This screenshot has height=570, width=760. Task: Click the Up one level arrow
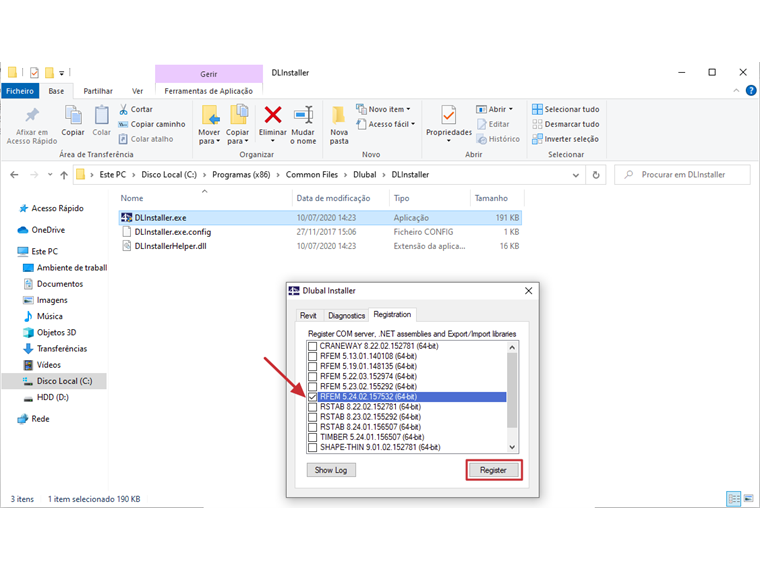click(64, 175)
